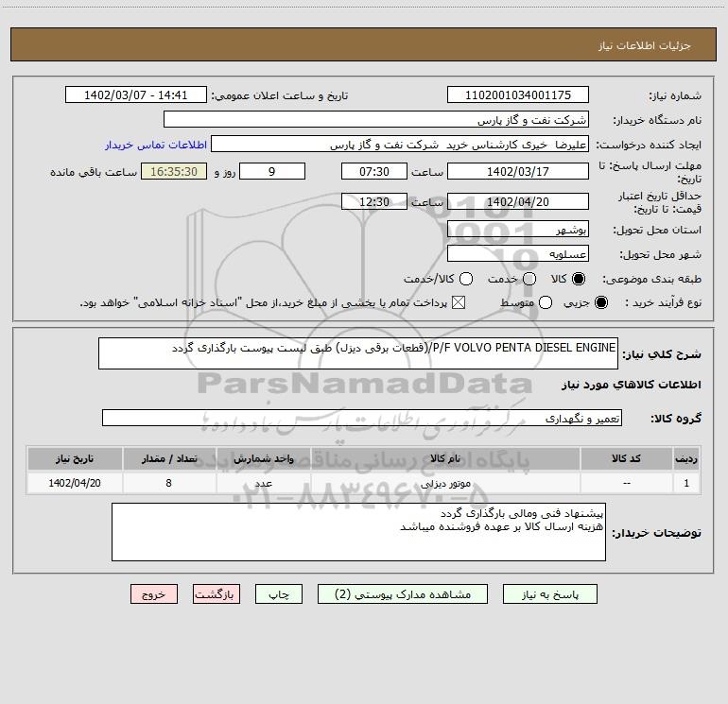
Task: Click the تعداد / مقدار column header
Action: [169, 458]
